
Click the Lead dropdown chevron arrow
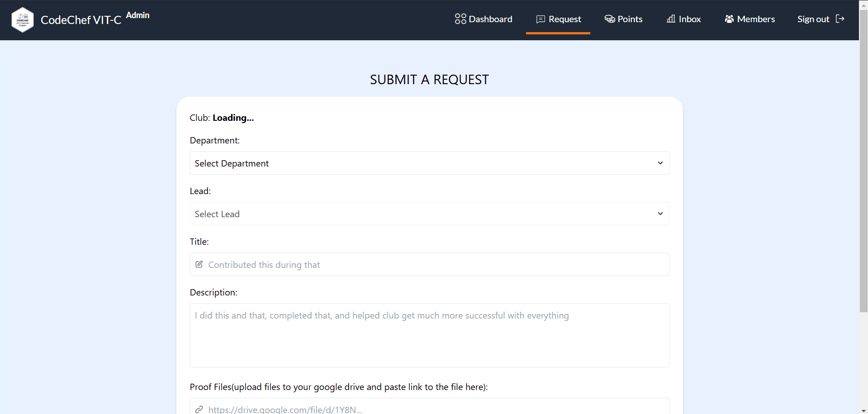[x=660, y=214]
